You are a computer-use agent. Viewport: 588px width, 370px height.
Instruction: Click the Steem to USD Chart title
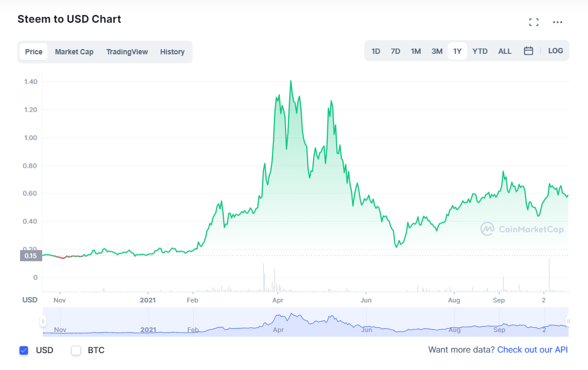pyautogui.click(x=69, y=19)
